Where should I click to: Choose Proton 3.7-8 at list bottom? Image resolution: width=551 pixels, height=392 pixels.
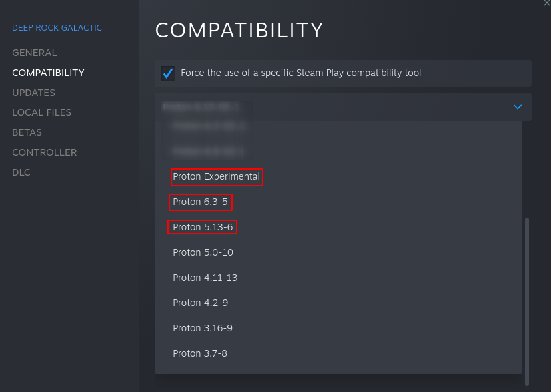pyautogui.click(x=199, y=354)
